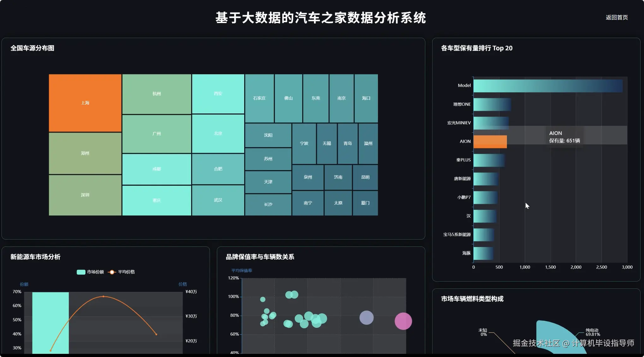Click the 市场份额 teal color swatch

tap(81, 272)
